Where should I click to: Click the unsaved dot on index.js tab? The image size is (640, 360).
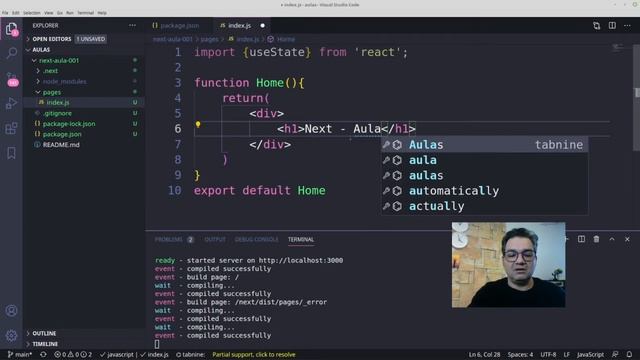tap(262, 25)
